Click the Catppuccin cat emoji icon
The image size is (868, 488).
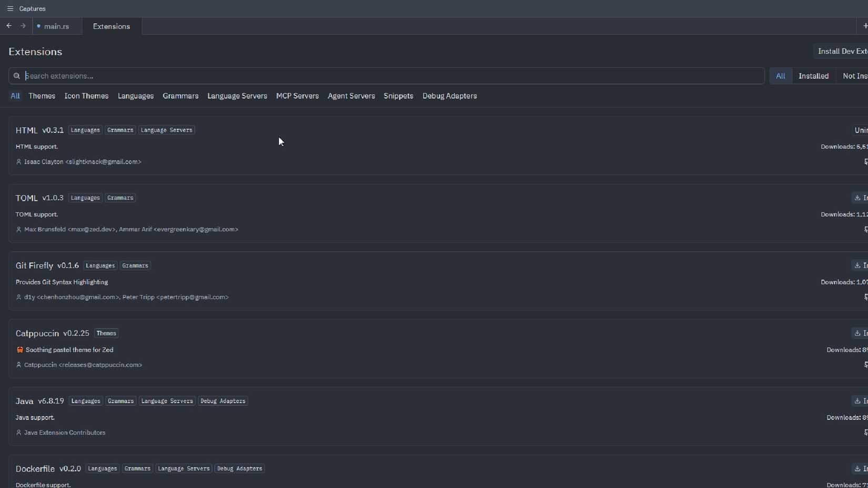(19, 350)
